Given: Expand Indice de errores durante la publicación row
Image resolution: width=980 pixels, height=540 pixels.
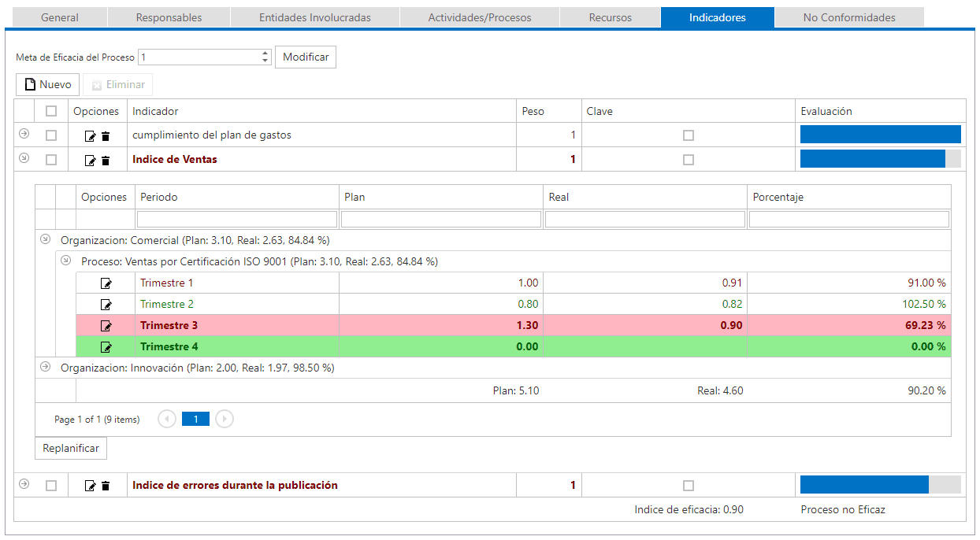Looking at the screenshot, I should [24, 484].
